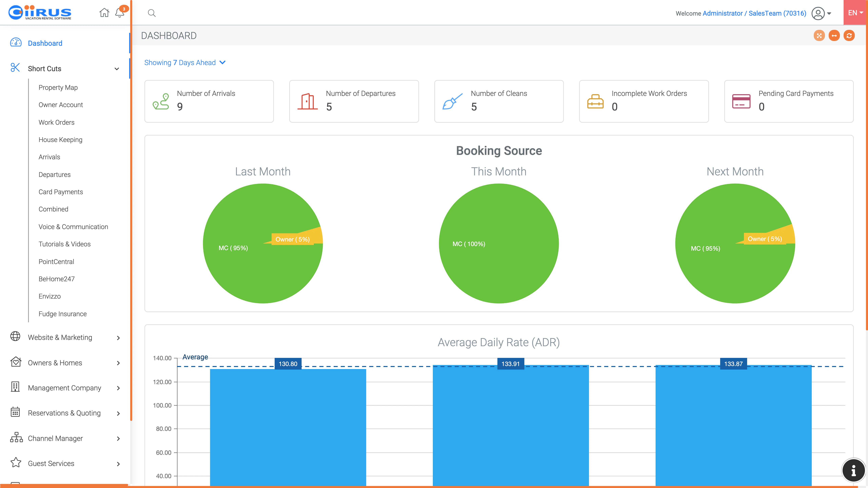Open the EN language dropdown
The width and height of the screenshot is (868, 488).
(855, 13)
